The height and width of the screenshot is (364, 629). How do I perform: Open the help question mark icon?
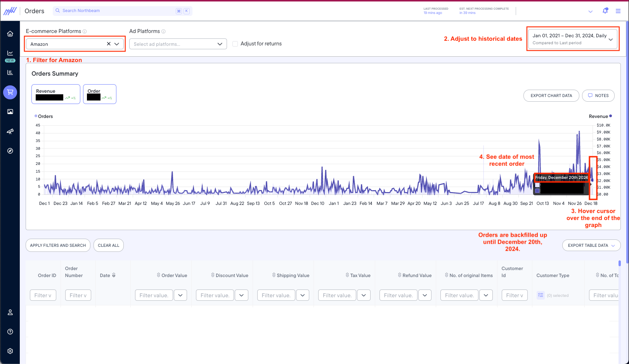10,332
